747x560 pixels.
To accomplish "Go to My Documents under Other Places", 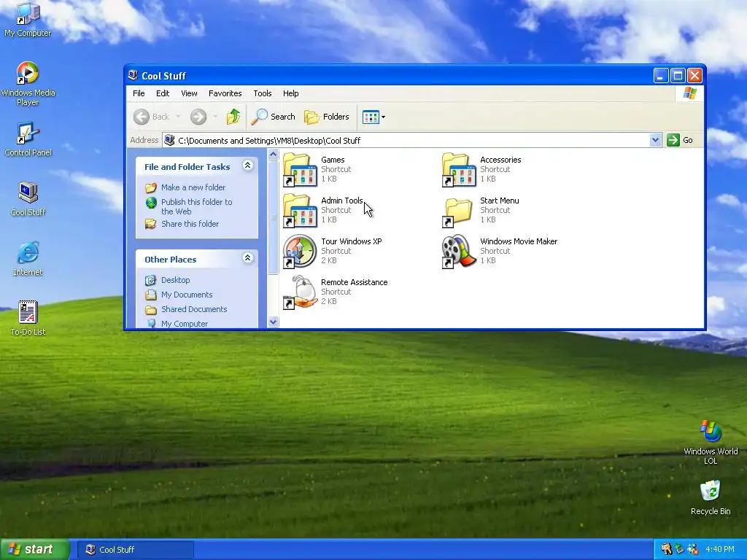I will click(x=186, y=295).
